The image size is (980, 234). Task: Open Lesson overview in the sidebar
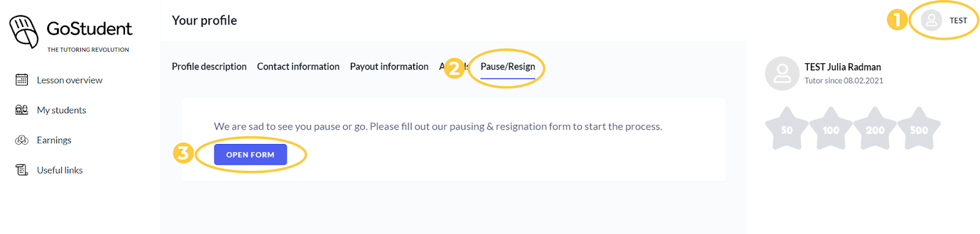pos(69,80)
